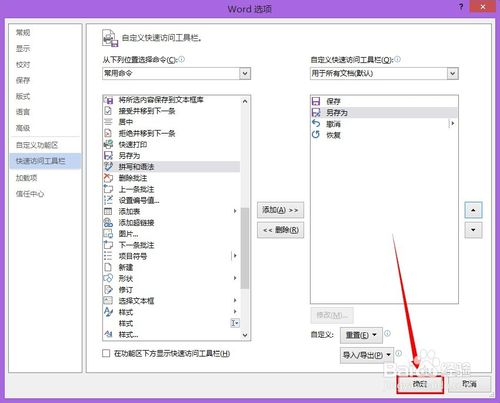Select the 拼写和语法 checkmark icon
The image size is (500, 403).
[x=108, y=167]
